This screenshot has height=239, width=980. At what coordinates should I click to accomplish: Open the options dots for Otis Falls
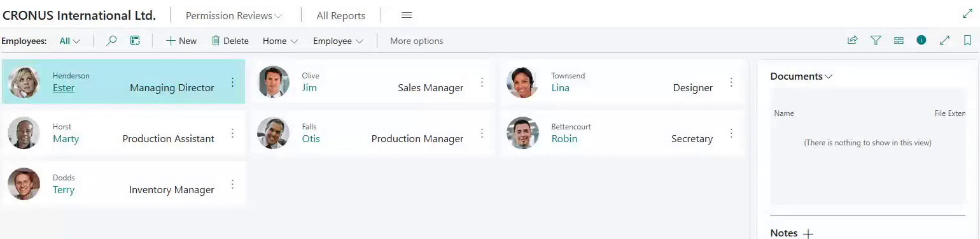(x=482, y=133)
